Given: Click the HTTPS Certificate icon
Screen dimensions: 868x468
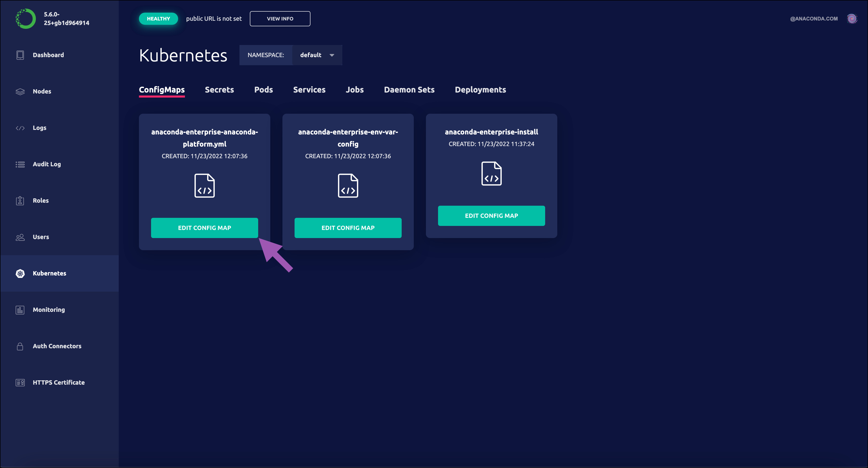Looking at the screenshot, I should coord(20,383).
